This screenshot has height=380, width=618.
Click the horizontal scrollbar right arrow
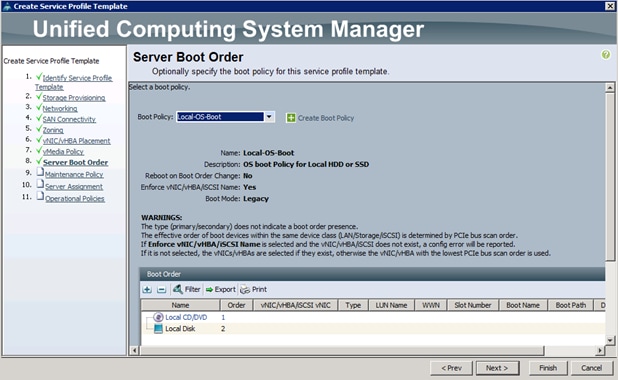tap(600, 350)
